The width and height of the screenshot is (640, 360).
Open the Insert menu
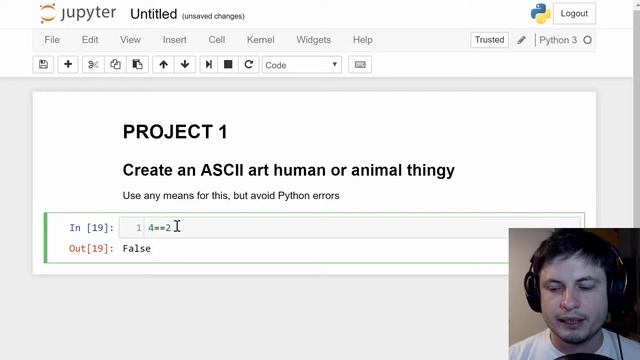click(x=175, y=40)
